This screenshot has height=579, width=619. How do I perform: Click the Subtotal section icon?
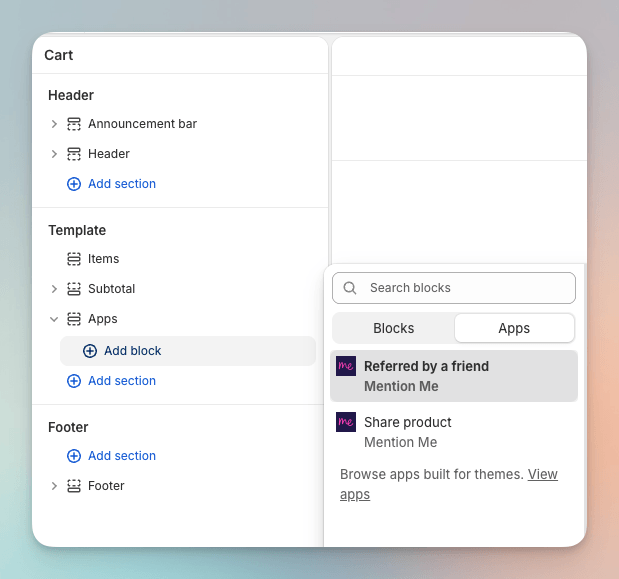[74, 289]
